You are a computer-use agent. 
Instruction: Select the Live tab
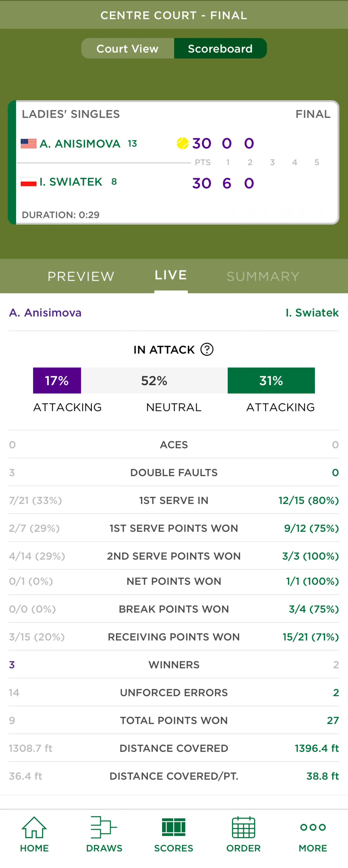(171, 275)
